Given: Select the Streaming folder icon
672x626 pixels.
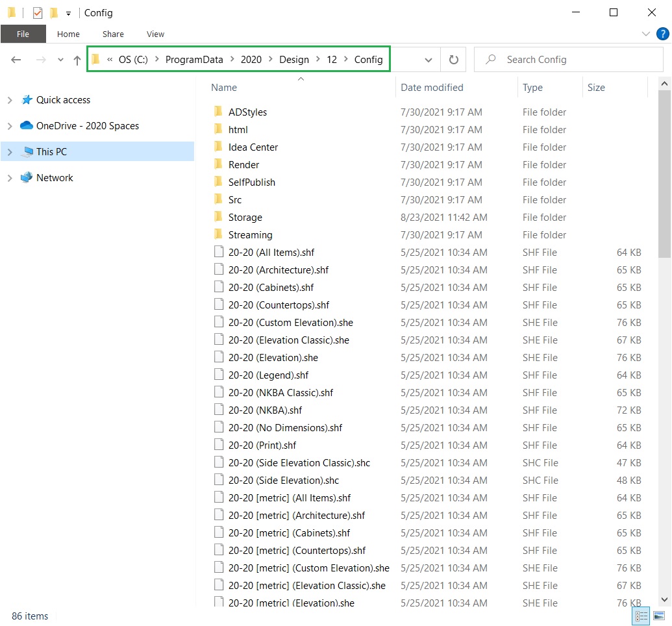Looking at the screenshot, I should click(218, 235).
